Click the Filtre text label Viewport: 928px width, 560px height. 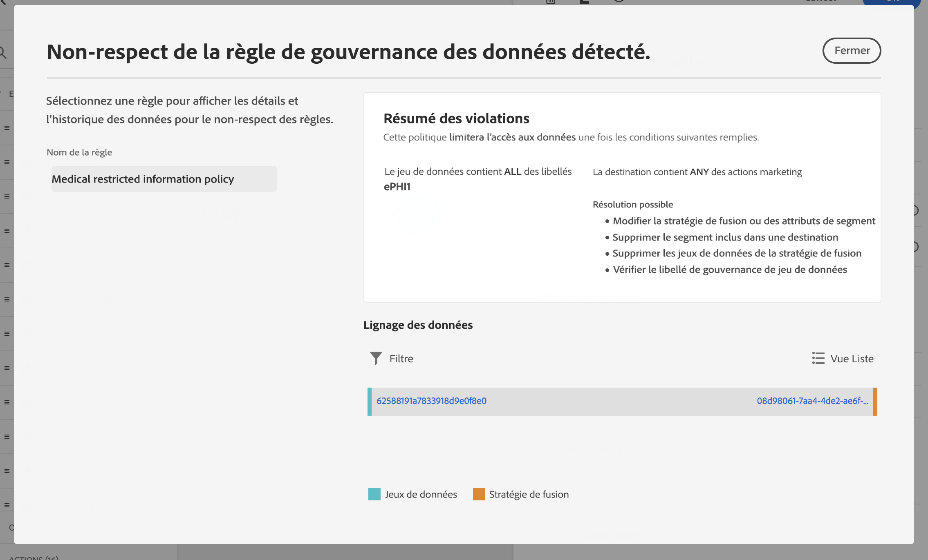401,359
